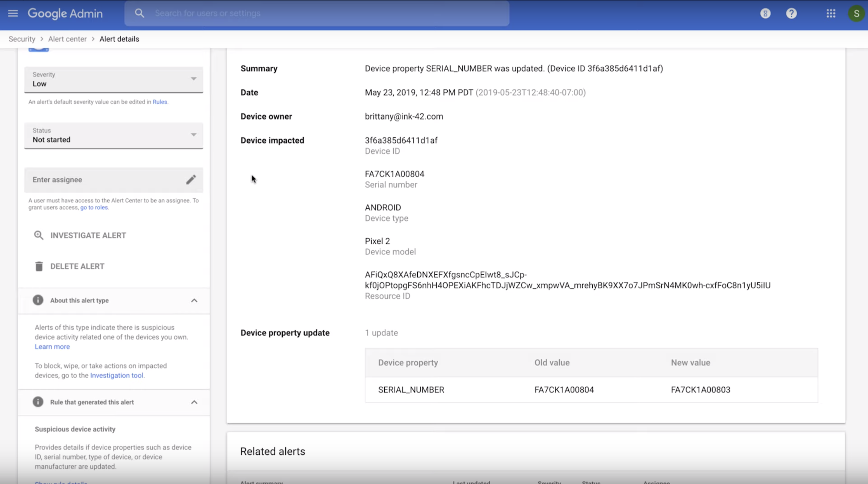Click INVESTIGATE ALERT button
The width and height of the screenshot is (868, 484).
click(80, 235)
